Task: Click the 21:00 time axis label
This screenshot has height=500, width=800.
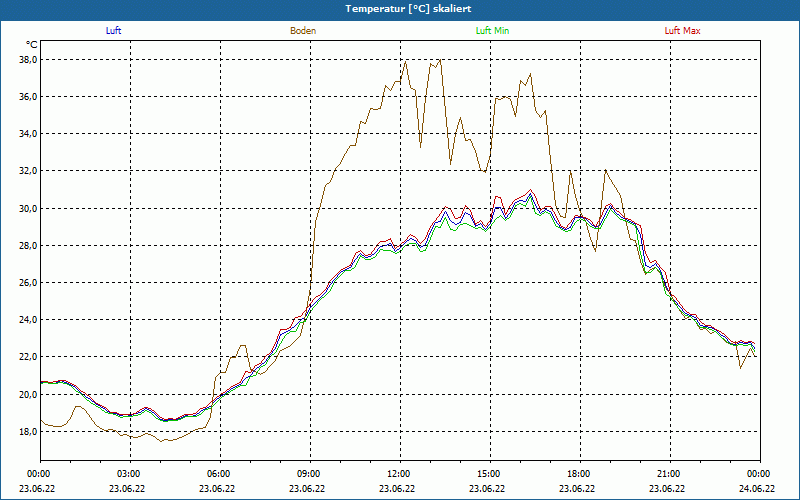Action: (668, 474)
